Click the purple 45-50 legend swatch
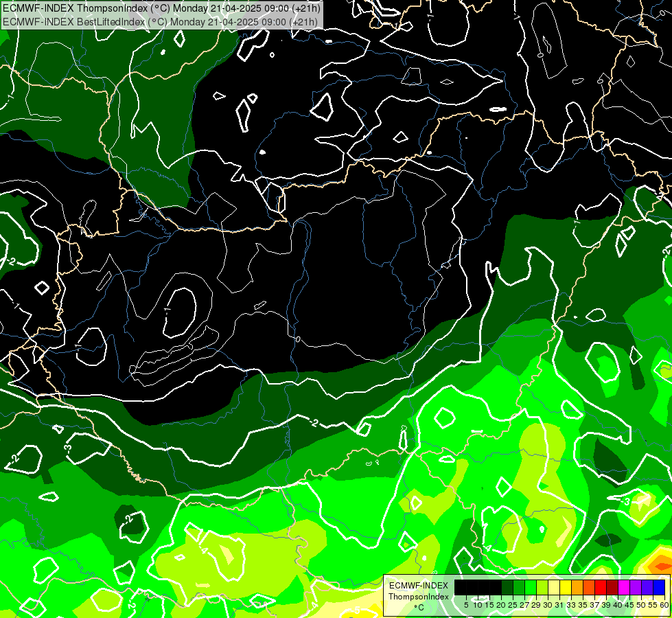This screenshot has width=672, height=618. pyautogui.click(x=636, y=588)
